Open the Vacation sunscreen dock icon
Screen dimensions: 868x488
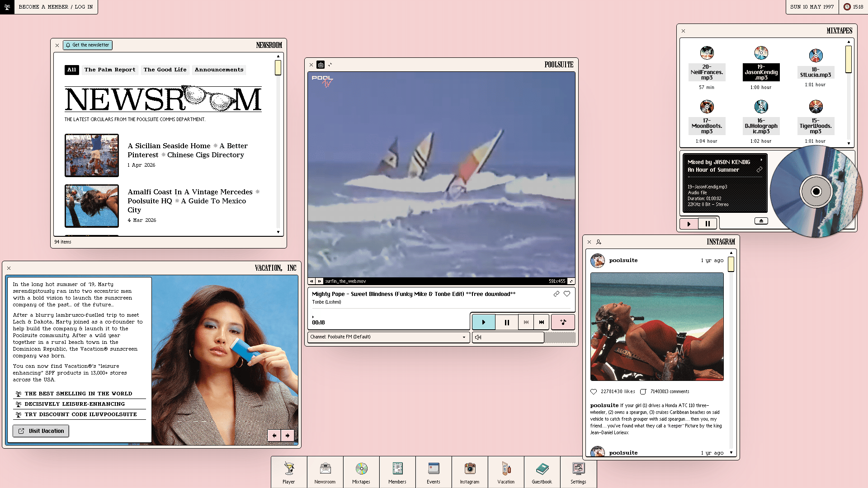tap(506, 472)
